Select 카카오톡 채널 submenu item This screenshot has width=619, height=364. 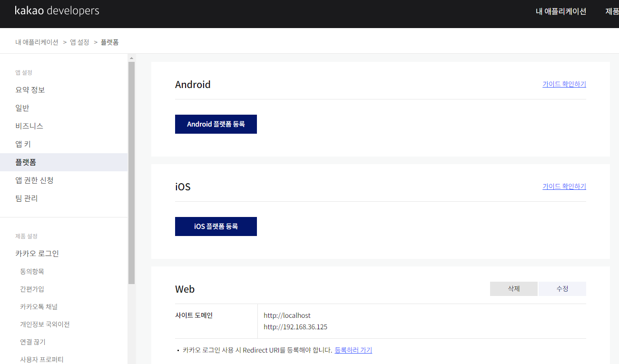point(39,307)
